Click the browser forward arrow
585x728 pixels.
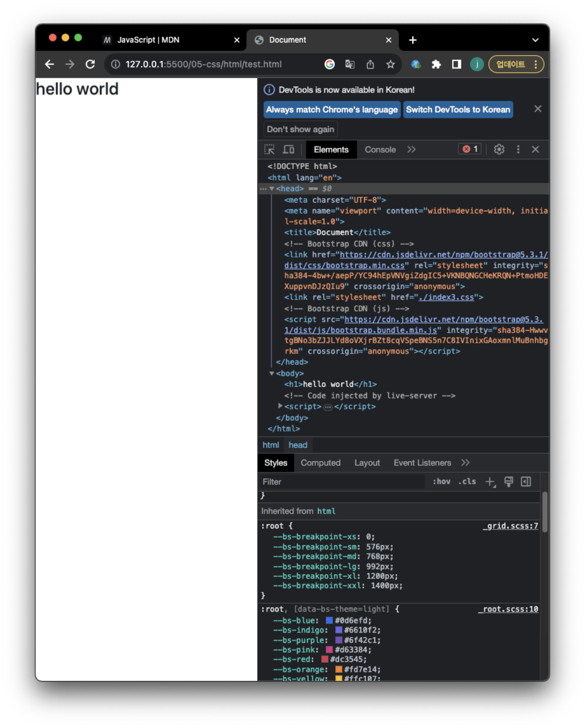point(70,64)
